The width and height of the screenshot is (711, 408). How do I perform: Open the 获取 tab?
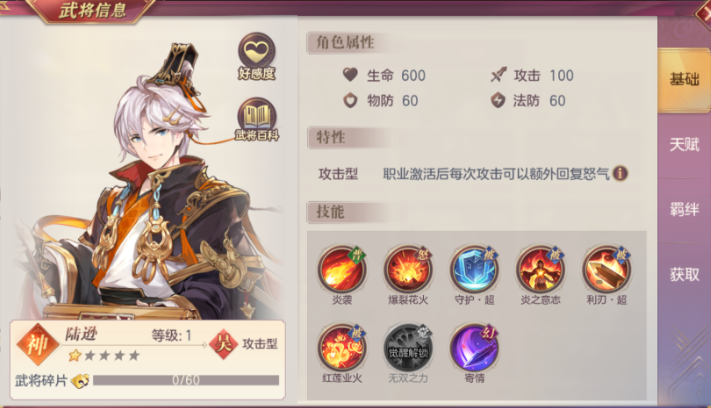click(x=684, y=274)
